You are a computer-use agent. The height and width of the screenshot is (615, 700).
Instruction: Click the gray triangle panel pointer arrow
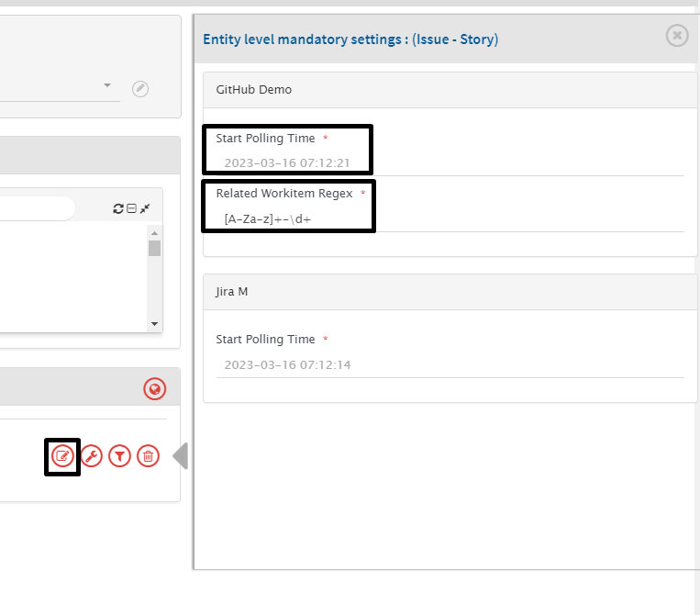coord(182,455)
